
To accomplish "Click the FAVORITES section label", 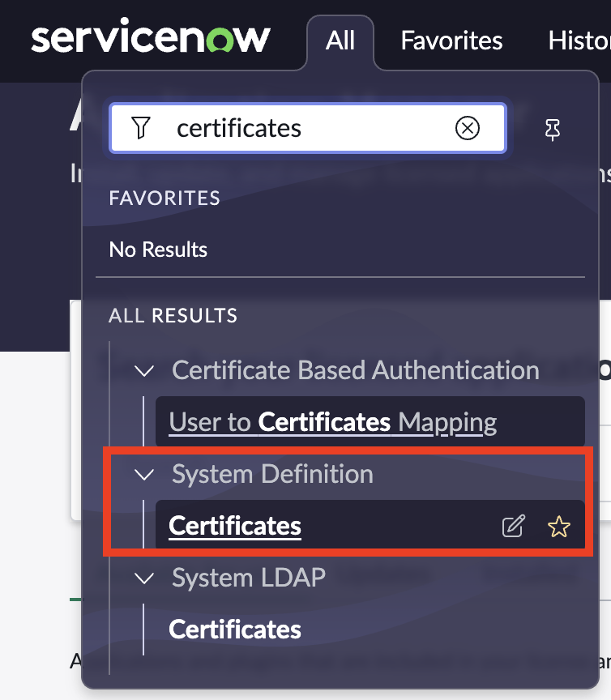I will pos(164,198).
